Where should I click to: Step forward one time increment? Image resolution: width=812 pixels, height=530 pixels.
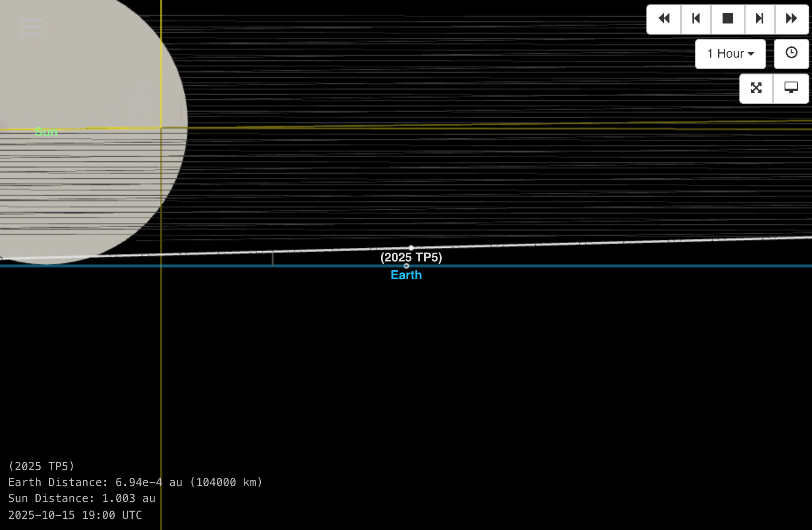tap(760, 19)
